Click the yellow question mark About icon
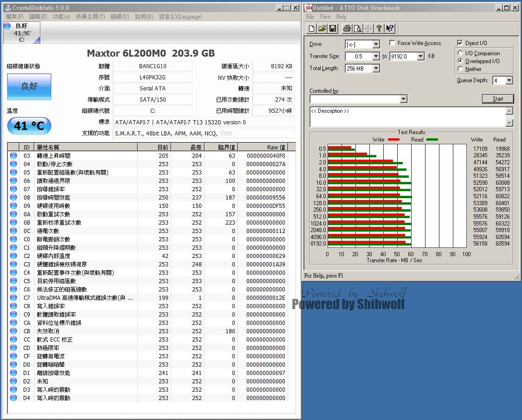 tap(379, 29)
